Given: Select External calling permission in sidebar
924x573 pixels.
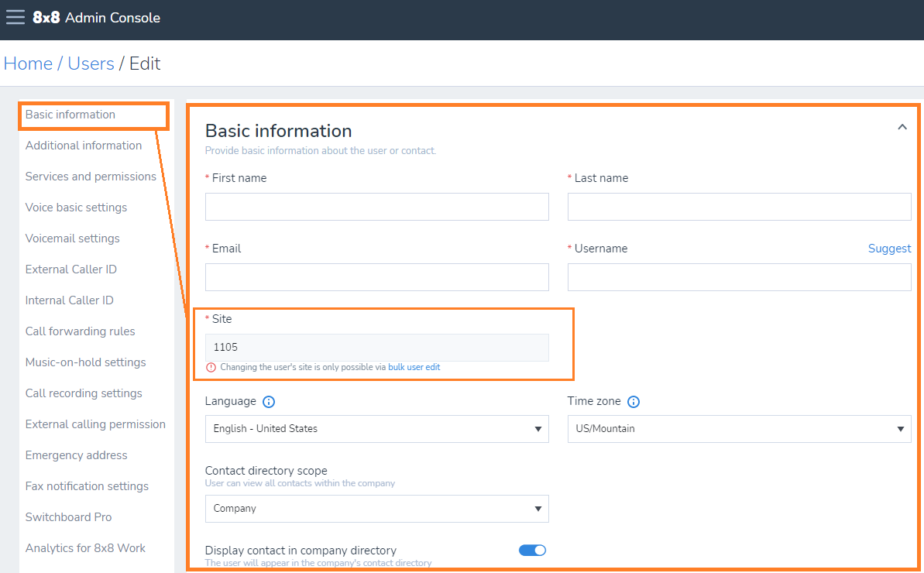Looking at the screenshot, I should tap(95, 424).
